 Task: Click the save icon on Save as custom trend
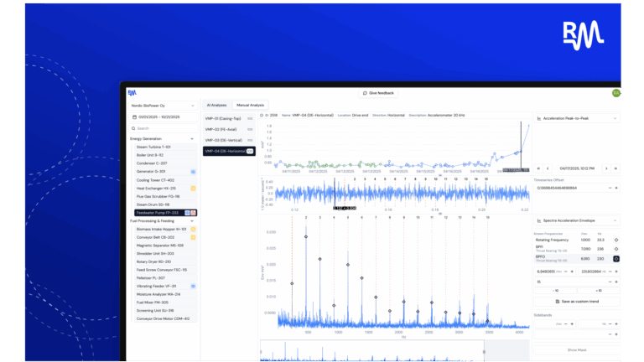(558, 302)
